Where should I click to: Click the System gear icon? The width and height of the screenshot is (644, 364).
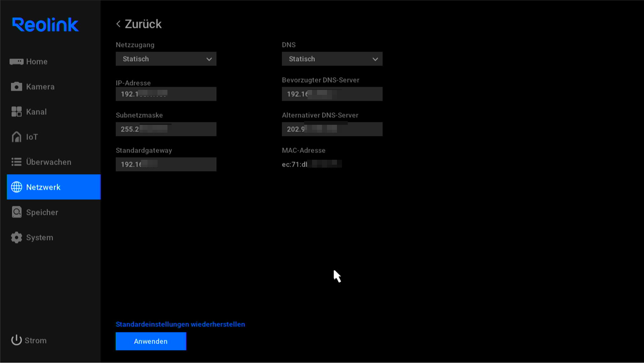16,238
